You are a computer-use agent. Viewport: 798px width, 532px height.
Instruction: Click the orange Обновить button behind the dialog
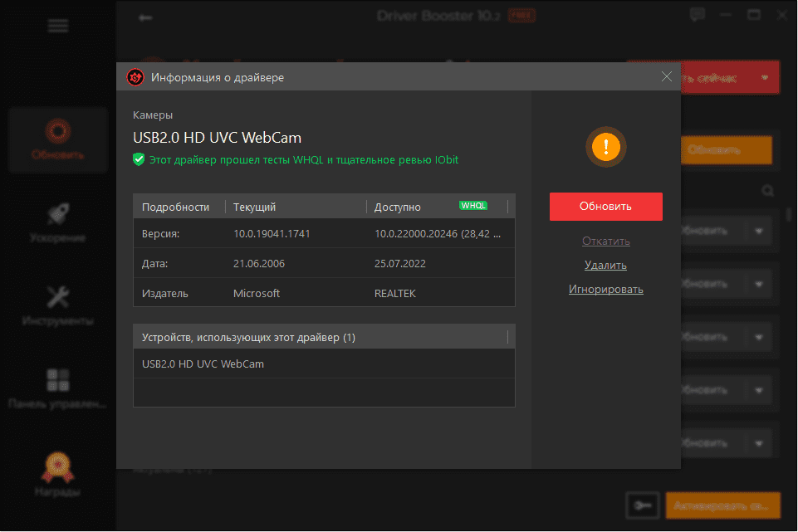pos(727,150)
